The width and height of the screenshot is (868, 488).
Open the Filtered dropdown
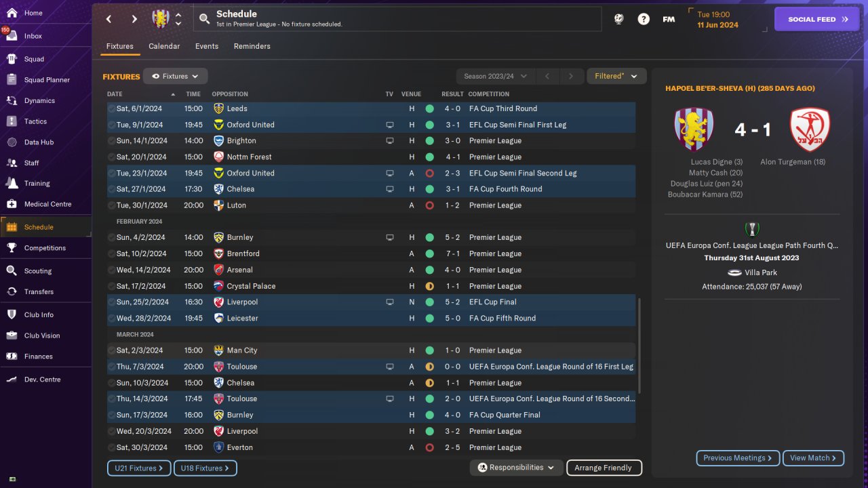[616, 77]
